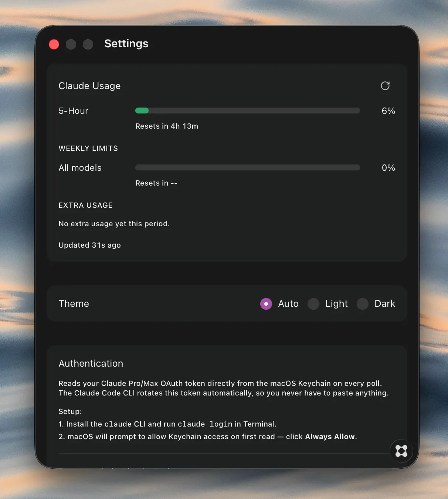Click the 5-Hour label
This screenshot has width=448, height=499.
point(74,111)
